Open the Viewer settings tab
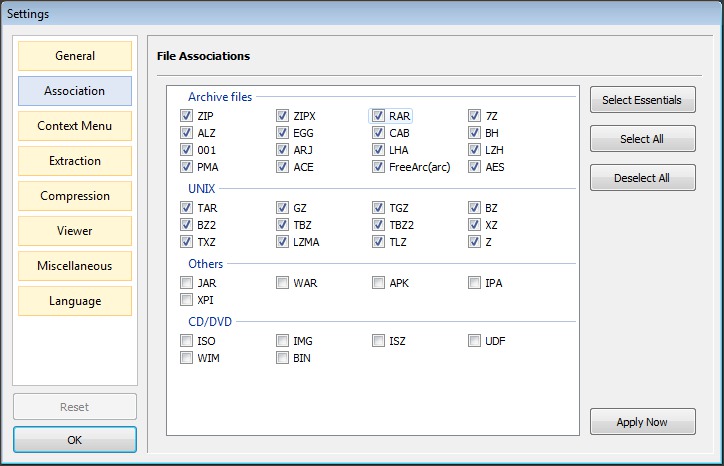Image resolution: width=724 pixels, height=466 pixels. 75,231
